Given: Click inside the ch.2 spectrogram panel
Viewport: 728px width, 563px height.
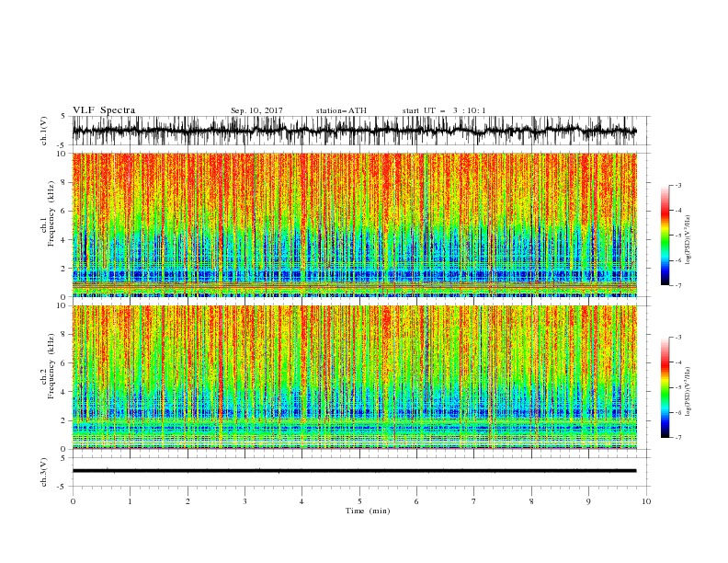Looking at the screenshot, I should pos(354,377).
